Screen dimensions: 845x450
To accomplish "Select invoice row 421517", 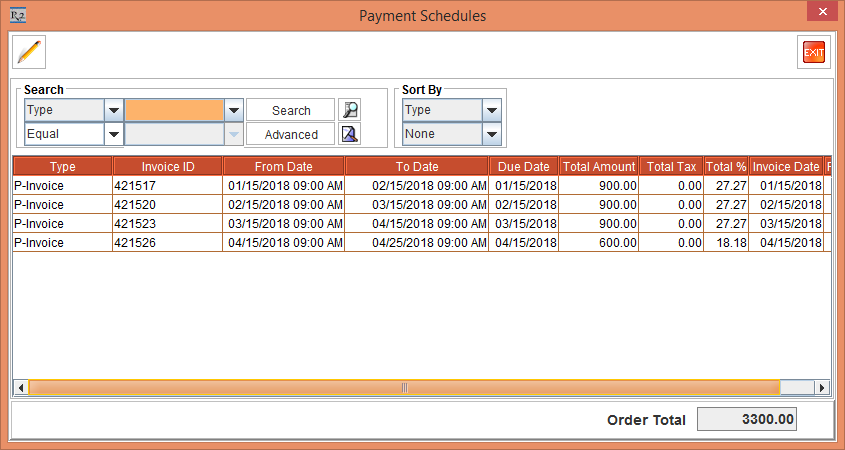I will click(168, 186).
